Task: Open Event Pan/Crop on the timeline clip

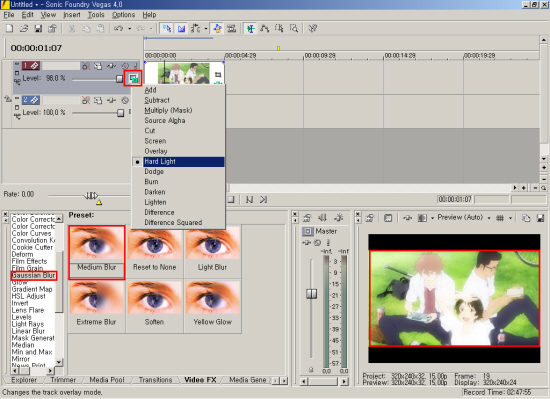Action: click(x=218, y=75)
